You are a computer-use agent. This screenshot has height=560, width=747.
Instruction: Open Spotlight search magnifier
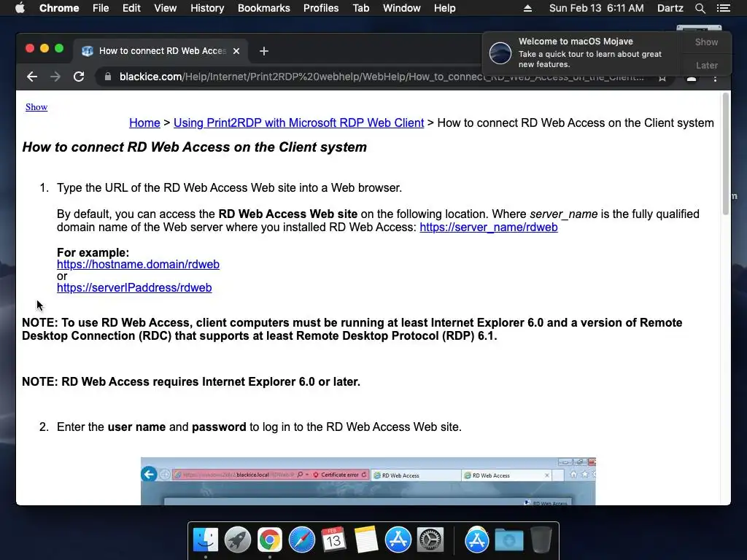tap(700, 8)
